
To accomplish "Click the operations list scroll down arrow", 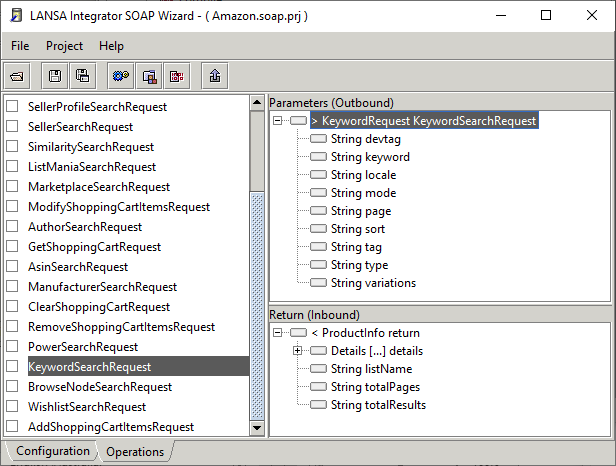I will click(x=257, y=428).
